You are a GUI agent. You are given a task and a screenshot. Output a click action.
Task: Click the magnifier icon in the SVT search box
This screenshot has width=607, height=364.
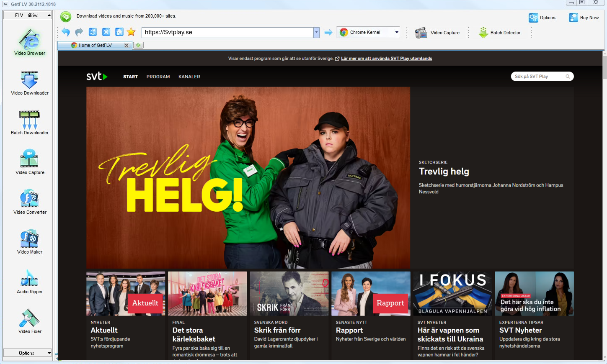coord(568,77)
